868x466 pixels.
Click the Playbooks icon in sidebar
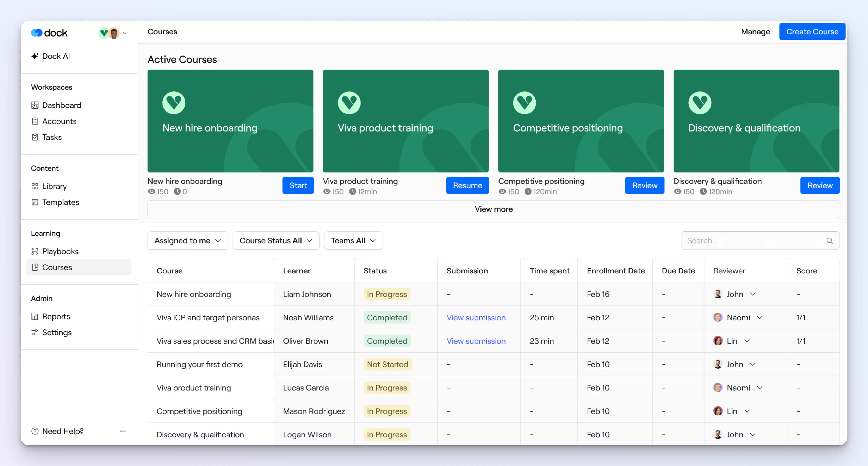point(35,251)
